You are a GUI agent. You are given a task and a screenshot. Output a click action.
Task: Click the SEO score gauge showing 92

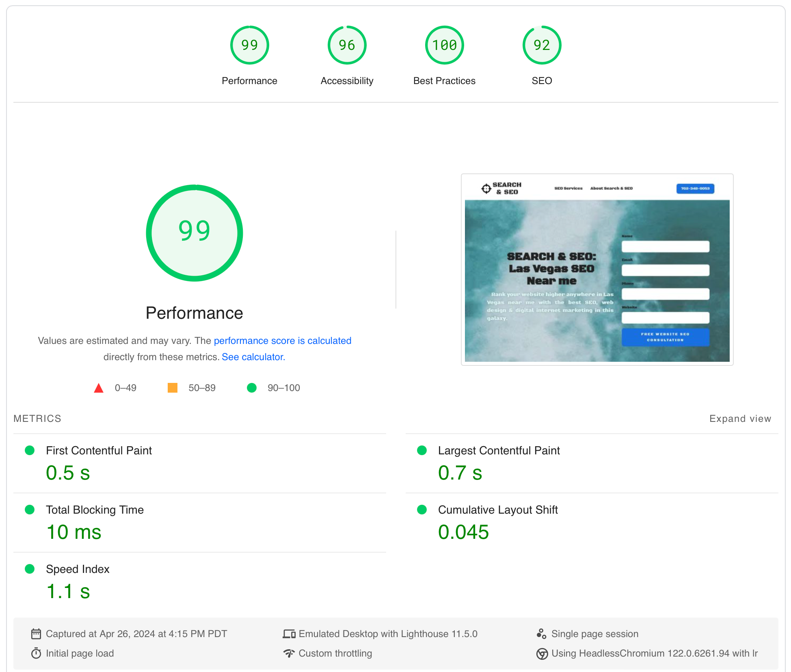coord(542,45)
